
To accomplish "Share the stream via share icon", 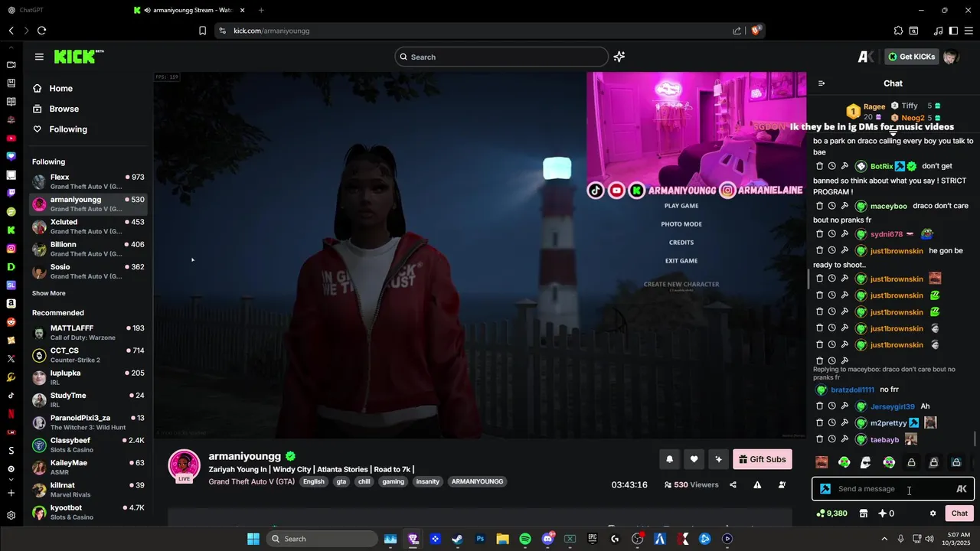I will [733, 484].
